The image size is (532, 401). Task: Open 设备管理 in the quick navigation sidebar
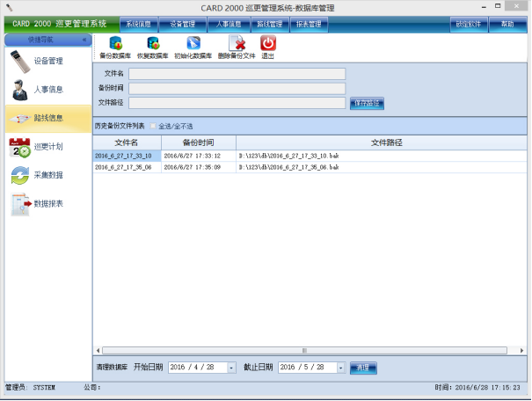tap(48, 61)
